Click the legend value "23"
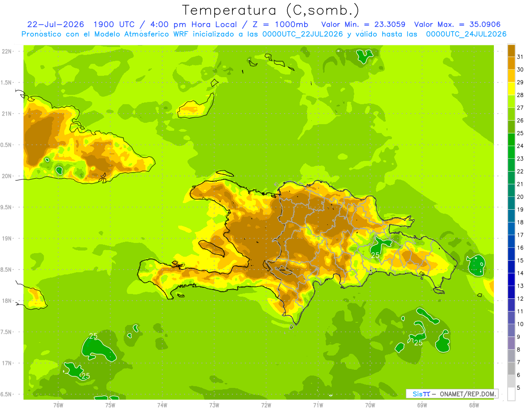 [x=520, y=159]
